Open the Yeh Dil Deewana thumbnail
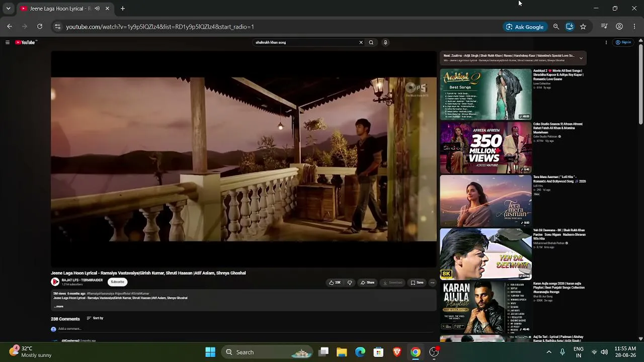Screen dimensions: 644x362 tap(486, 254)
